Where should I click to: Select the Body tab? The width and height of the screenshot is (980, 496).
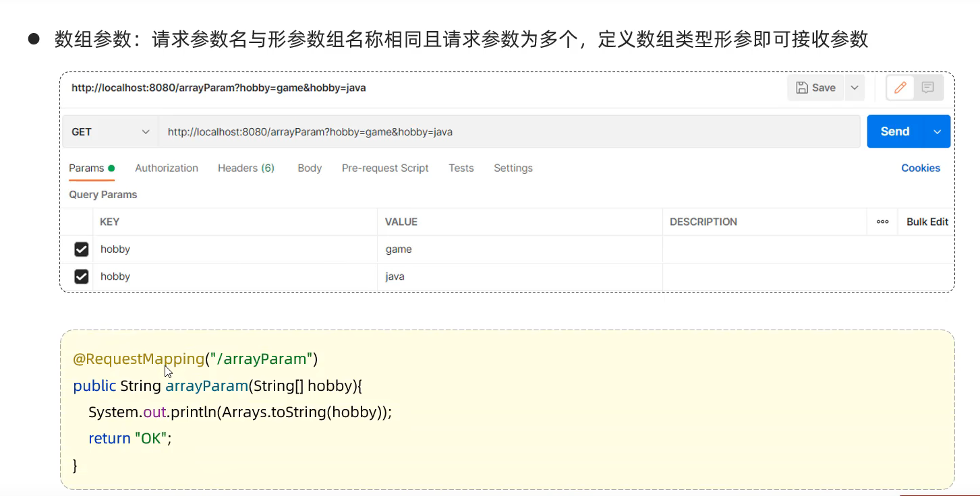tap(310, 168)
